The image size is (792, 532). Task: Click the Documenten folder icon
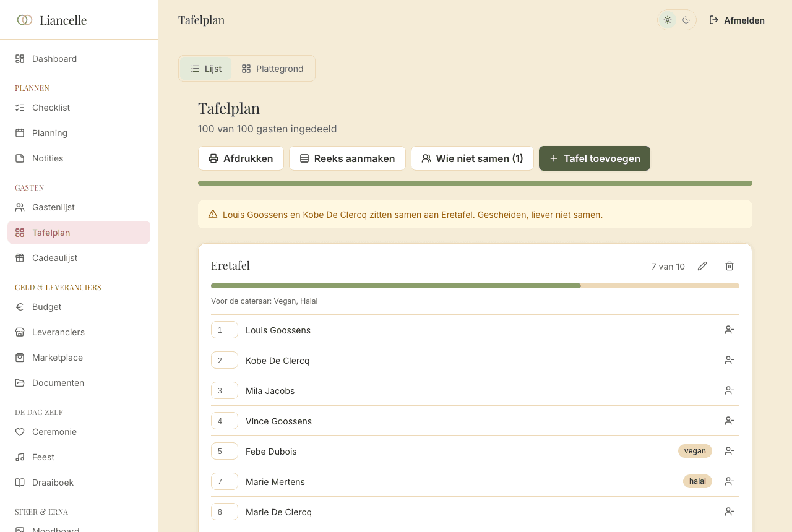point(20,383)
